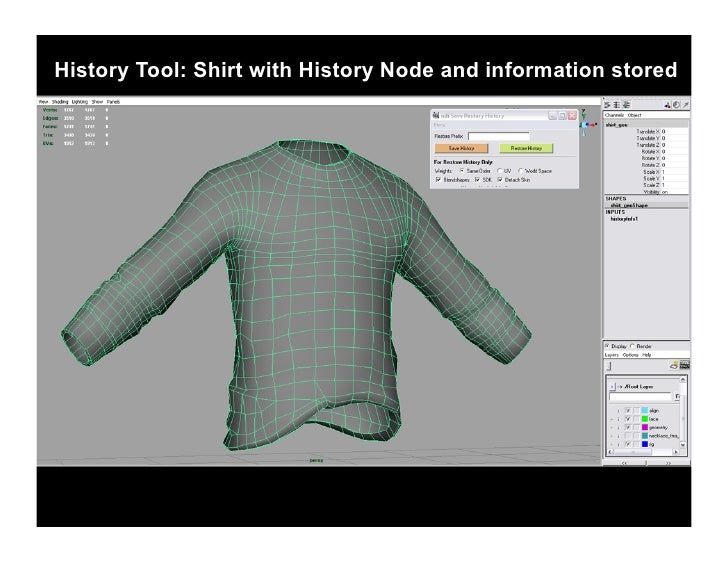Click the Restore Prefix input field
728x563 pixels.
click(498, 135)
